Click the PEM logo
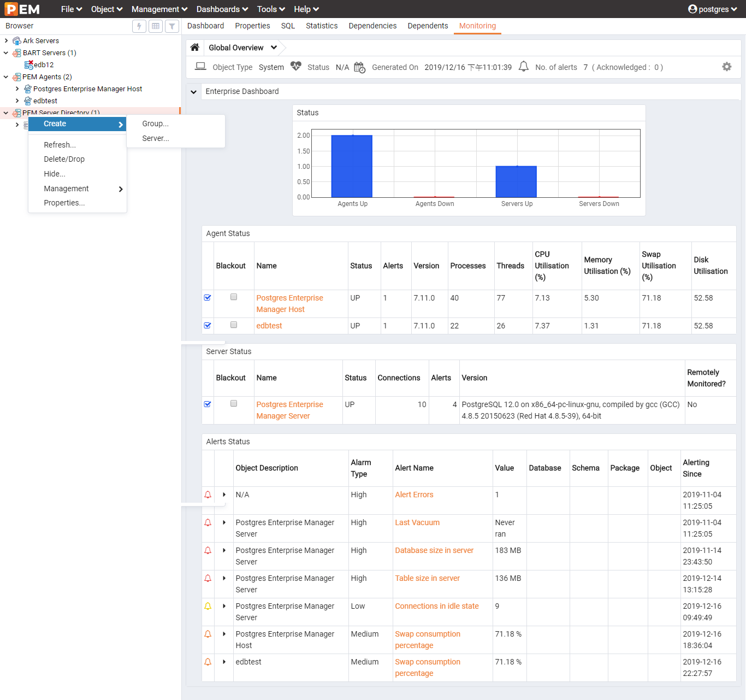The width and height of the screenshot is (746, 700). pos(22,9)
